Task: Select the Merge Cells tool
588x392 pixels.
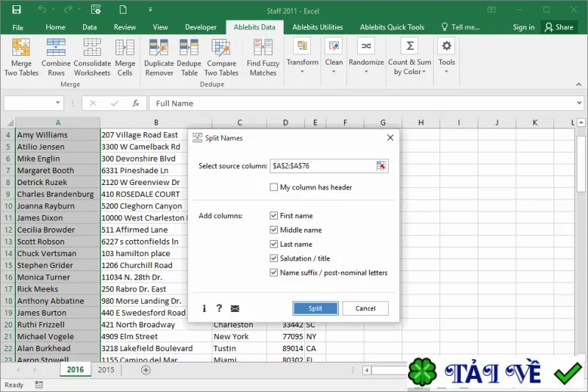Action: click(125, 57)
